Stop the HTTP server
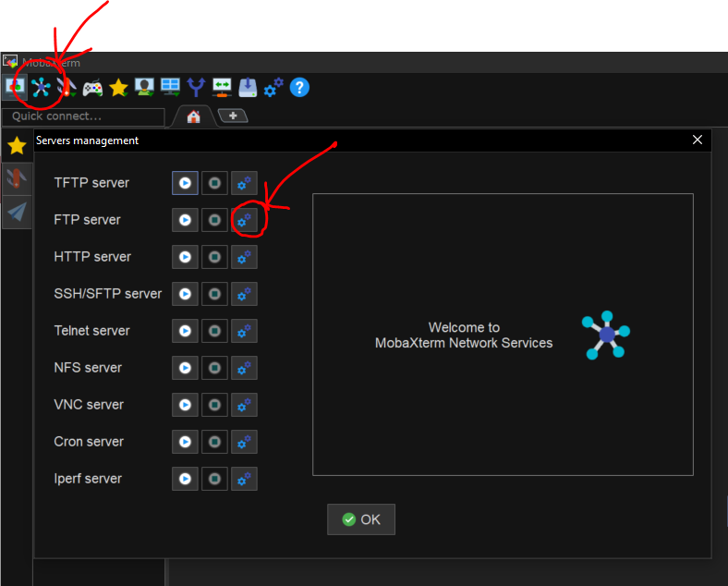This screenshot has width=728, height=586. (214, 257)
